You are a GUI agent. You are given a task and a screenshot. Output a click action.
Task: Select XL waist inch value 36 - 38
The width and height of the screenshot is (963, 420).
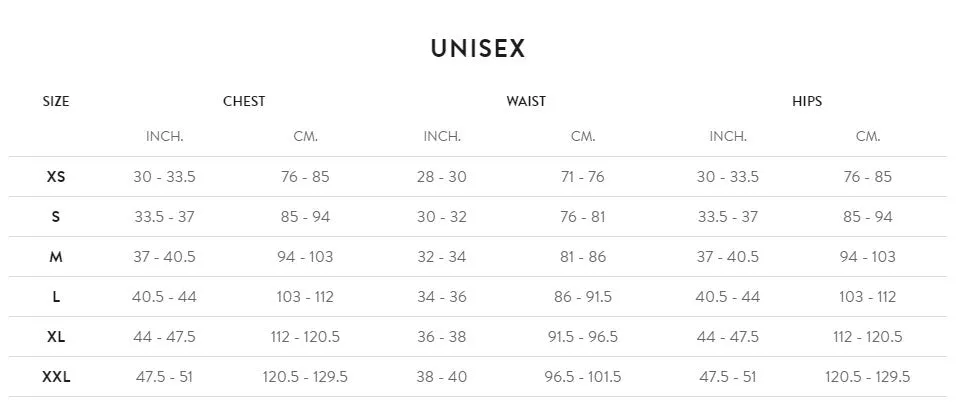coord(442,336)
